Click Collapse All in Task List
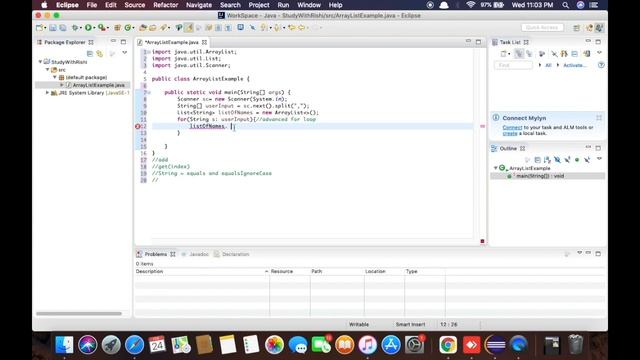The image size is (640, 360). click(574, 53)
